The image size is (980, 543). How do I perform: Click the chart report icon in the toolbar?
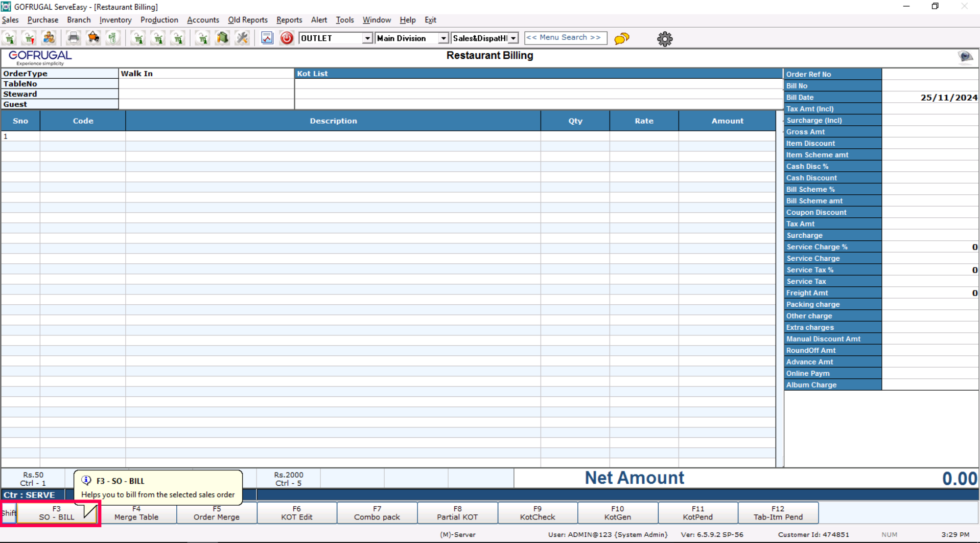[267, 38]
